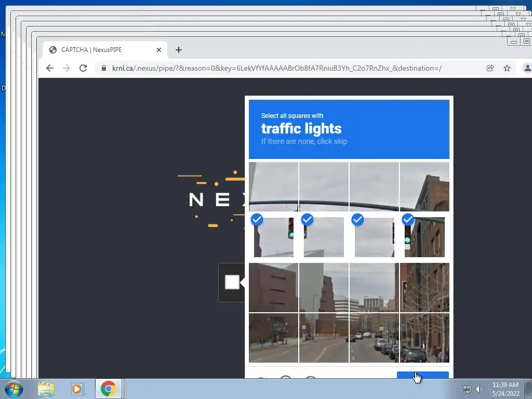Select tile showing large brown windowed building
Image resolution: width=532 pixels, height=399 pixels.
pyautogui.click(x=273, y=287)
